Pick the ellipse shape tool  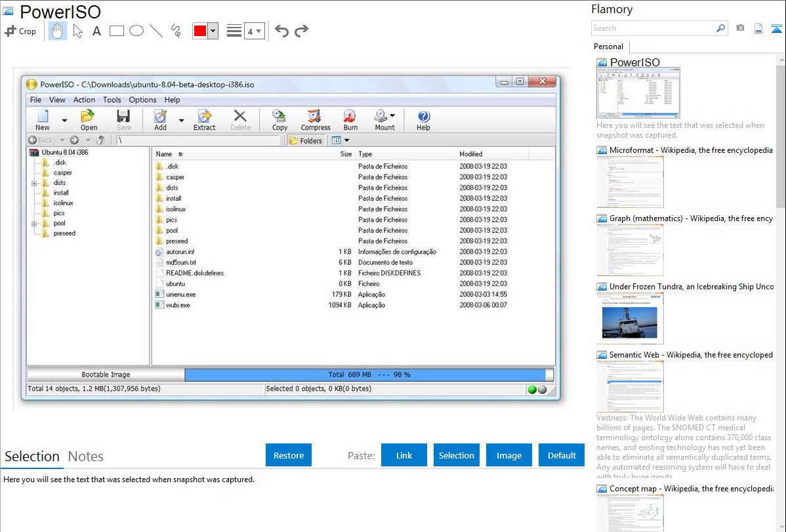click(x=136, y=31)
